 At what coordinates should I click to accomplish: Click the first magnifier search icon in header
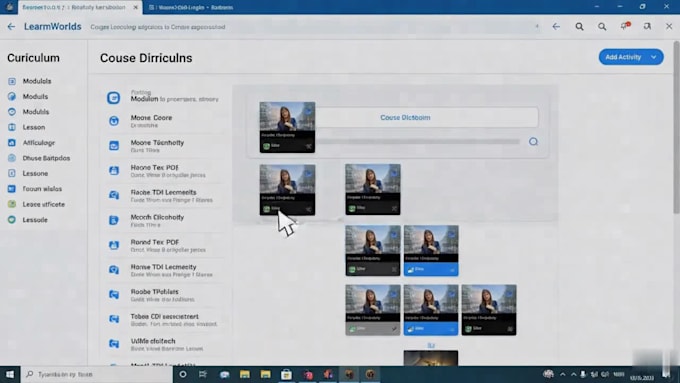tap(579, 26)
